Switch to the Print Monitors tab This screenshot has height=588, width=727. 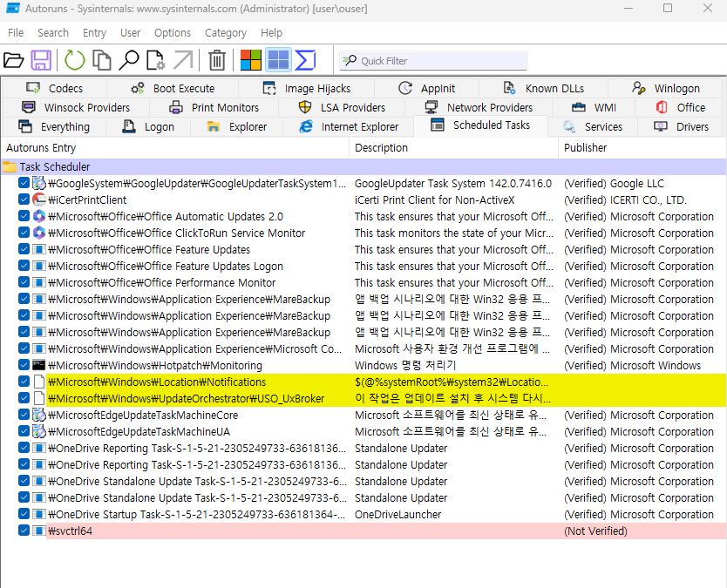click(x=214, y=107)
